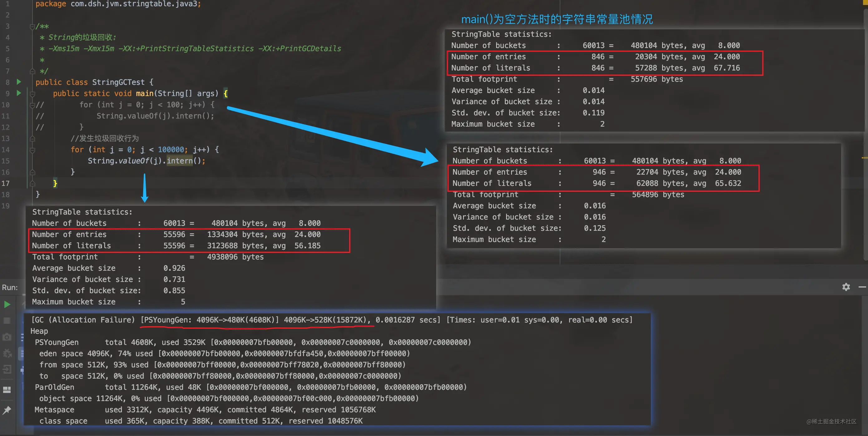
Task: Click the Metaspace used 3312K line
Action: coord(205,410)
